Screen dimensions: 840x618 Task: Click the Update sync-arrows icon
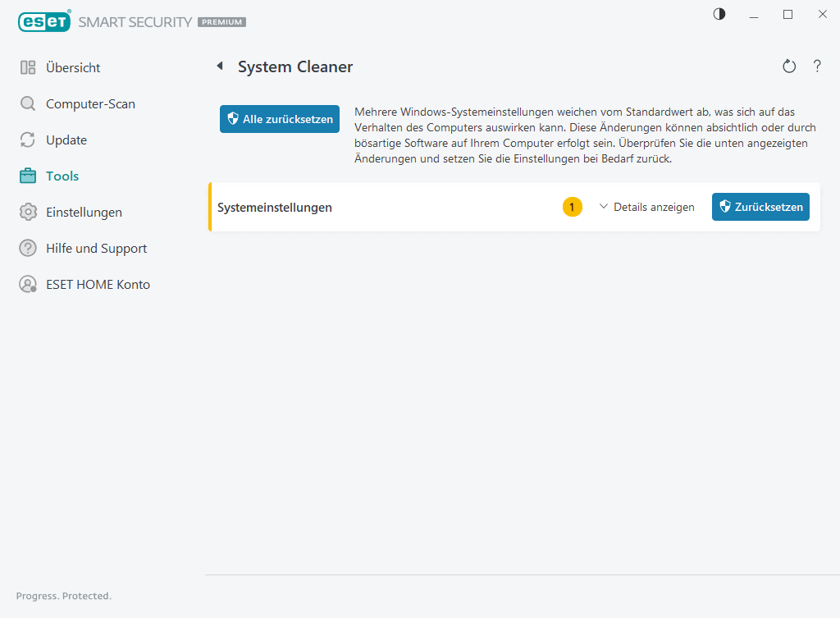[27, 140]
